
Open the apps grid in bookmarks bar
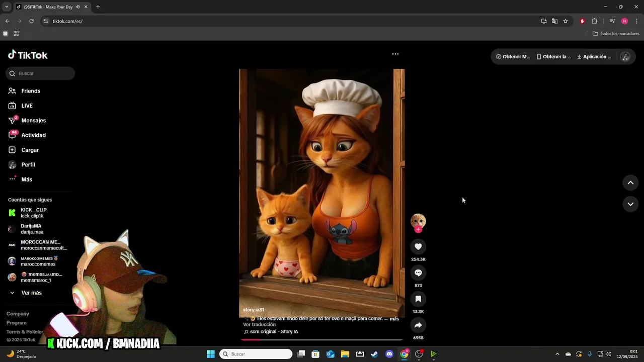tap(16, 34)
